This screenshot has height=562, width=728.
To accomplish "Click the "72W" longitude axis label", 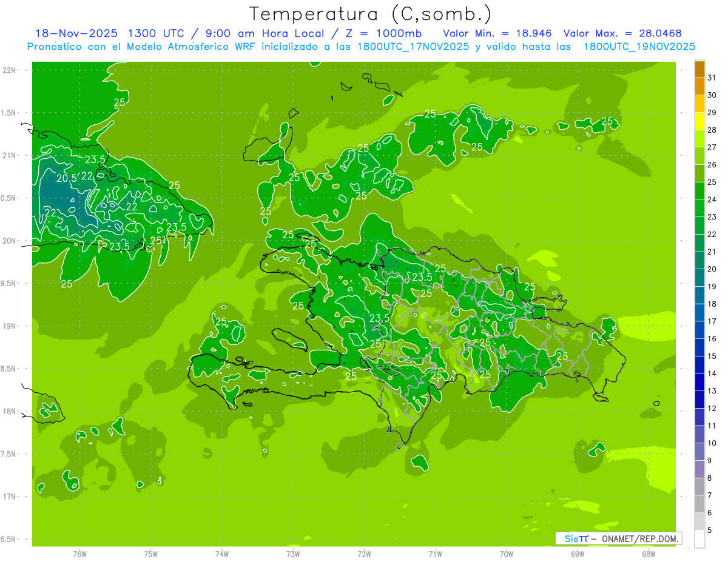I will [x=364, y=554].
